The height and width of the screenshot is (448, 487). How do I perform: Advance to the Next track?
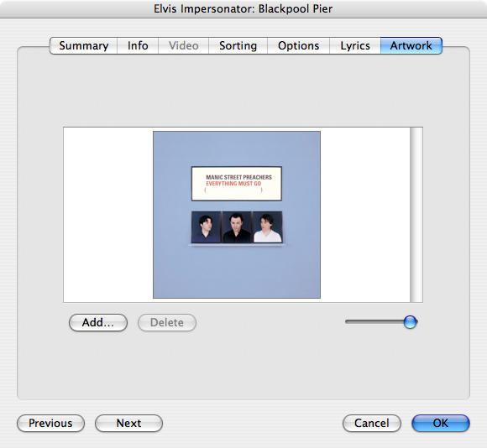pos(128,423)
